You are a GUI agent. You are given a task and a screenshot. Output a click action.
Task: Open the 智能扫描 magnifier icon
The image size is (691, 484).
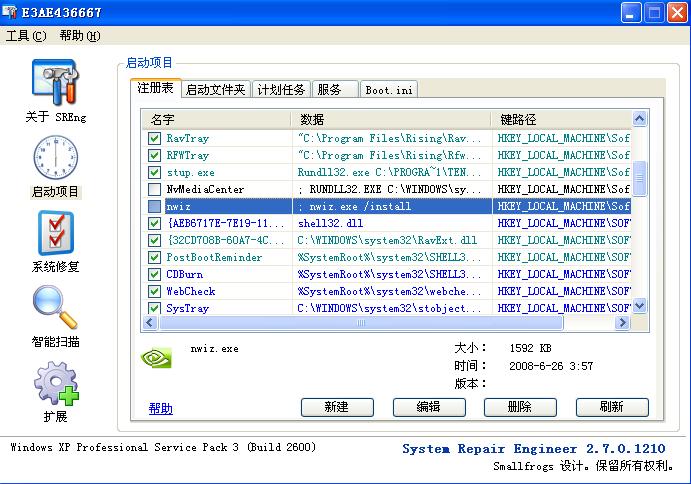coord(56,307)
